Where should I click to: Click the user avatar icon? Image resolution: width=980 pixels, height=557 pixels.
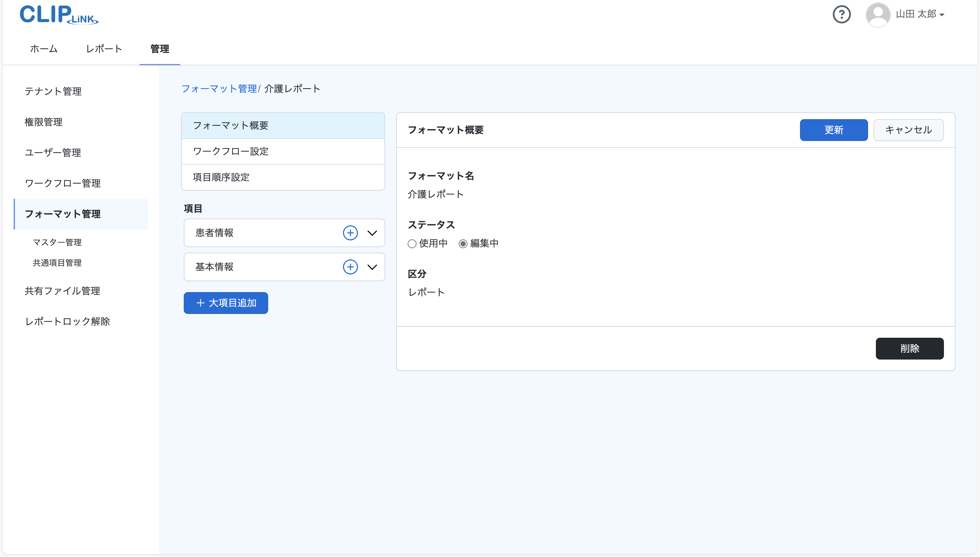(878, 15)
